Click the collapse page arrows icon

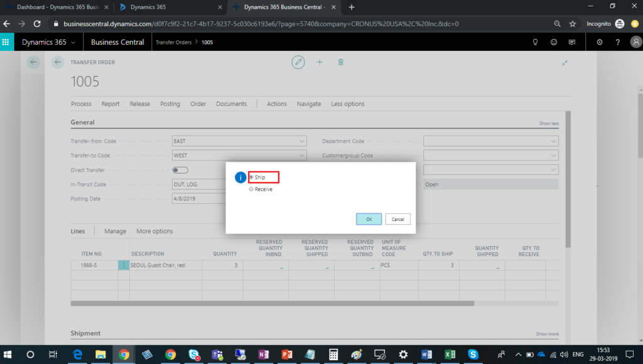(565, 63)
